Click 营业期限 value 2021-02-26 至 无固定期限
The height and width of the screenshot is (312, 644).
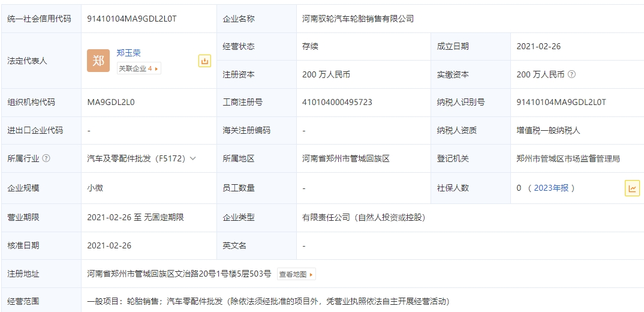click(x=136, y=217)
